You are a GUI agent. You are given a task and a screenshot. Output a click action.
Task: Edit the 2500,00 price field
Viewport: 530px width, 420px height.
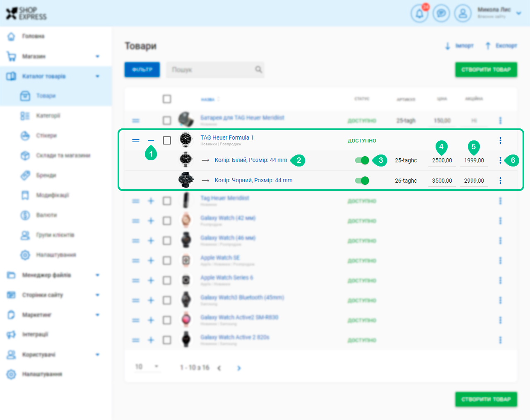[x=442, y=160]
